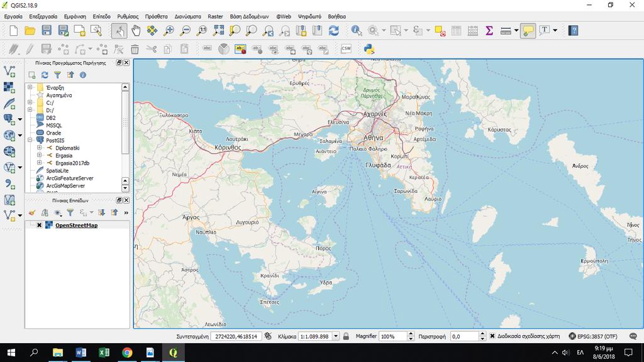
Task: Refresh the map canvas
Action: pos(333,31)
